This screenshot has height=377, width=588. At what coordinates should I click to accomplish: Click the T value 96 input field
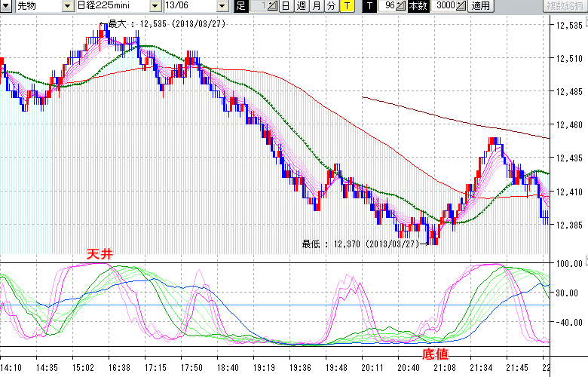tap(388, 6)
